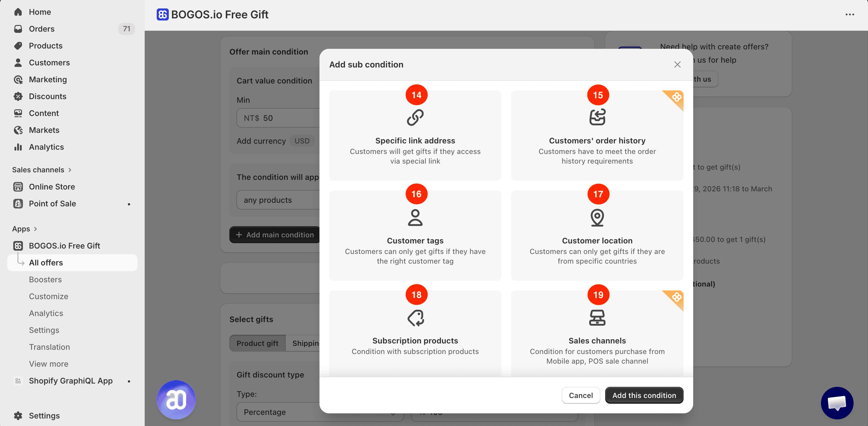Open the three-dot menu at top right

850,14
